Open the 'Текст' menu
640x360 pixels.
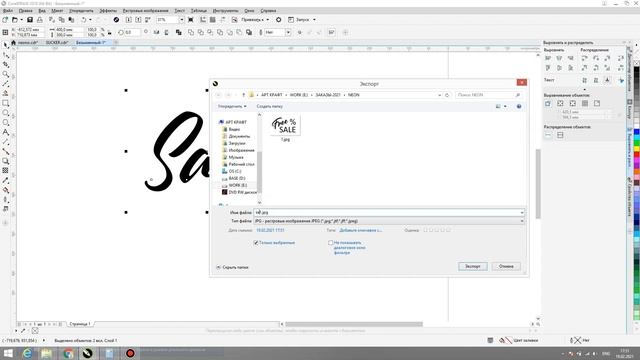pos(179,11)
